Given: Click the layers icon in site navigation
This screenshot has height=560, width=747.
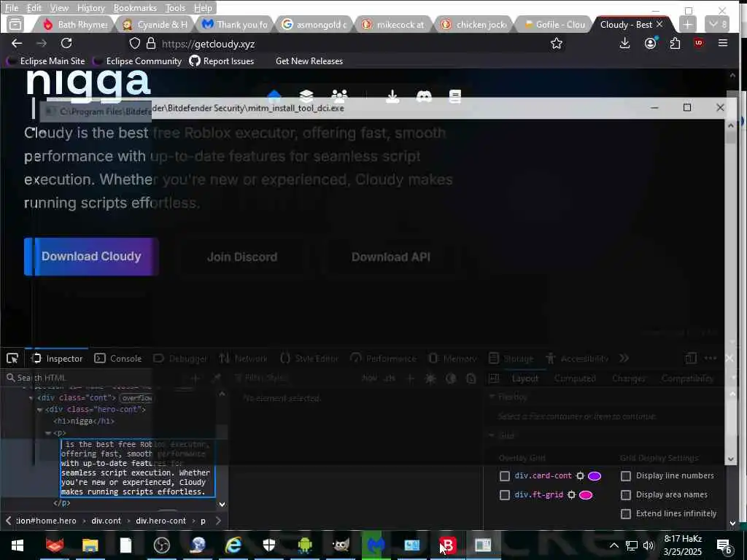Looking at the screenshot, I should click(x=306, y=96).
